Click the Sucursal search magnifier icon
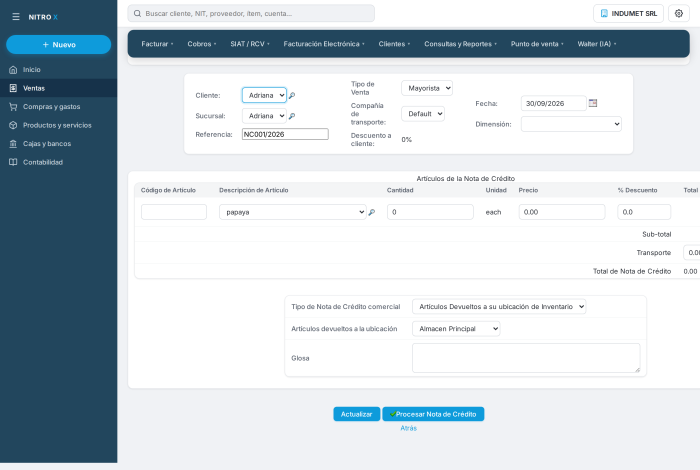This screenshot has width=700, height=470. (292, 116)
